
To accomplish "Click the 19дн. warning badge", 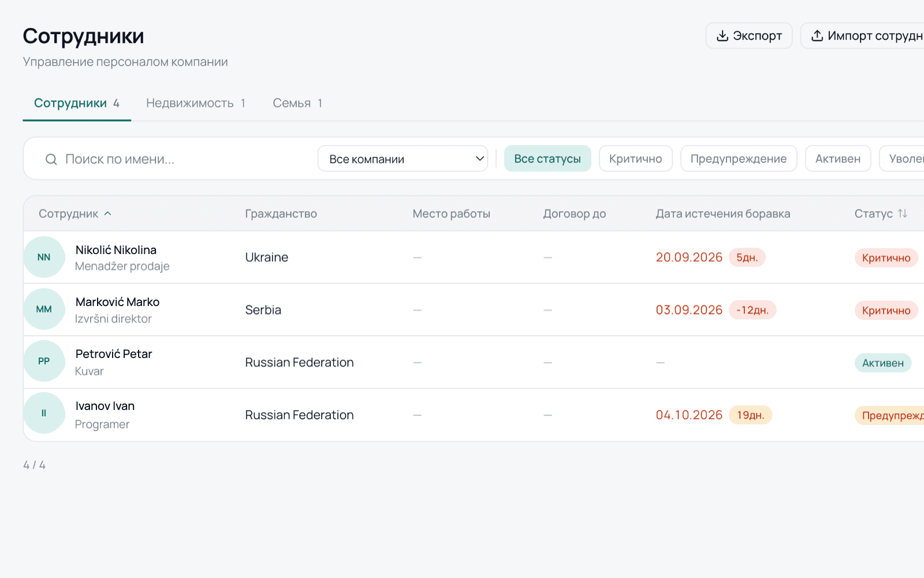I will pos(751,415).
